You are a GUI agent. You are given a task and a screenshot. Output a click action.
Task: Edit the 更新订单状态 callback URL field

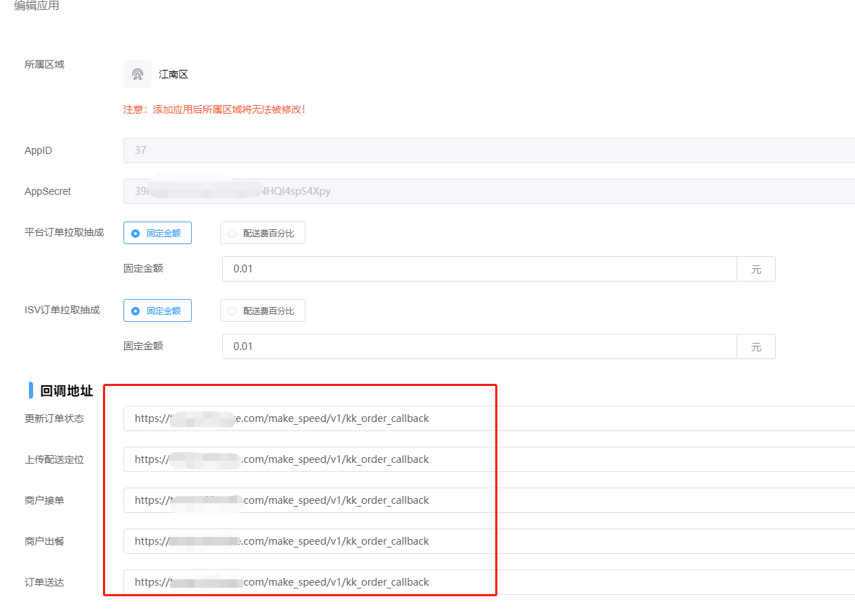tap(489, 418)
